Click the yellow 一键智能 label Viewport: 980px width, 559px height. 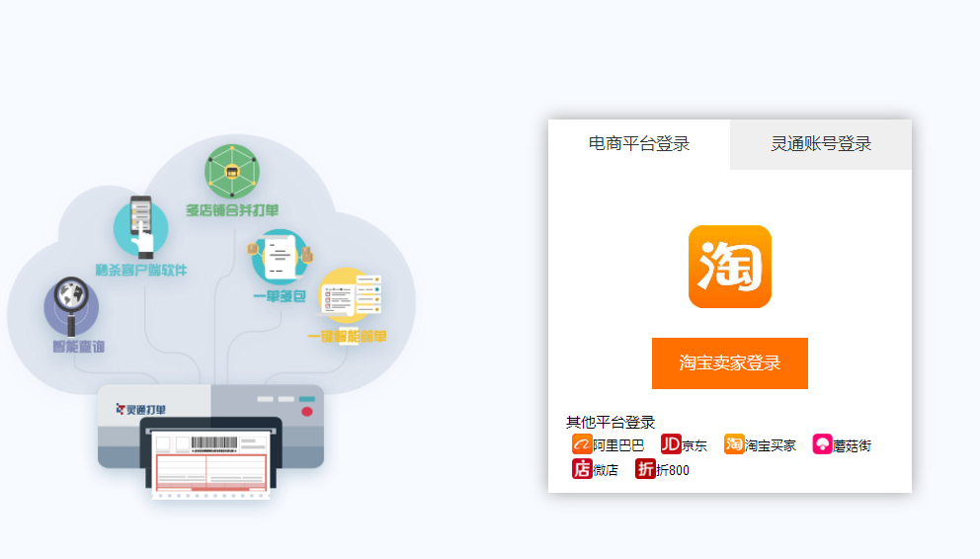pos(348,337)
